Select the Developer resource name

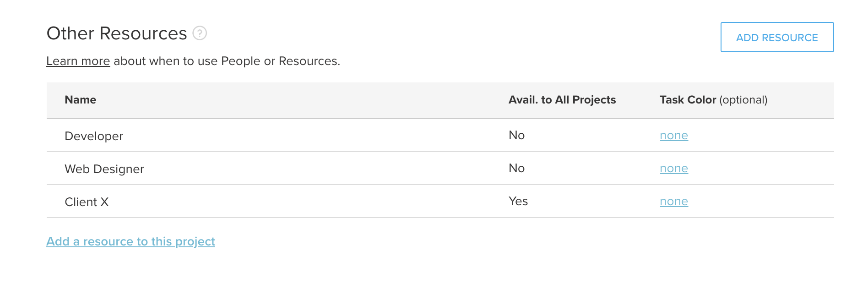(93, 136)
